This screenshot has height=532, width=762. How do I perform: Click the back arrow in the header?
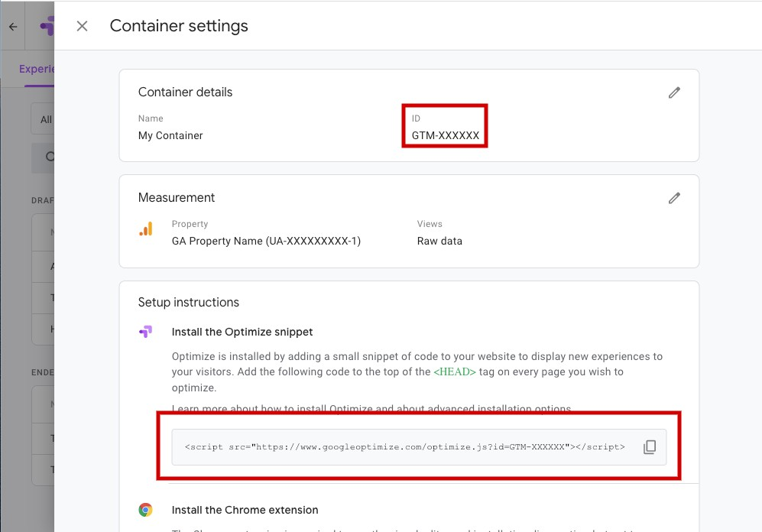(13, 26)
